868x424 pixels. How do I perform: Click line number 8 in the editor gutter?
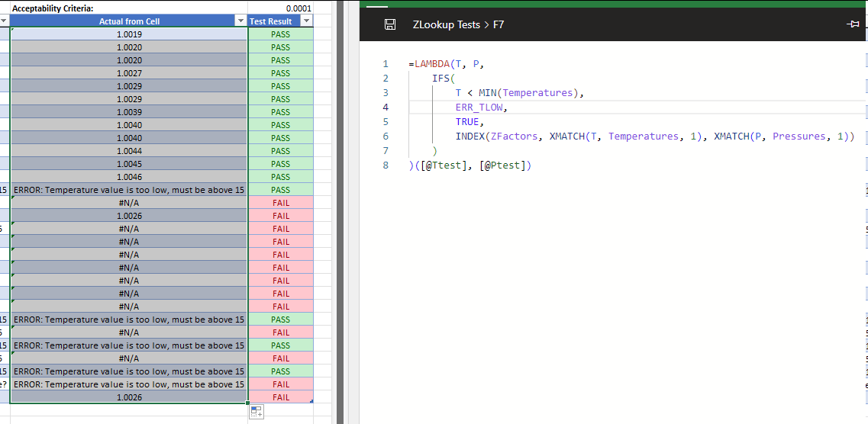tap(386, 165)
